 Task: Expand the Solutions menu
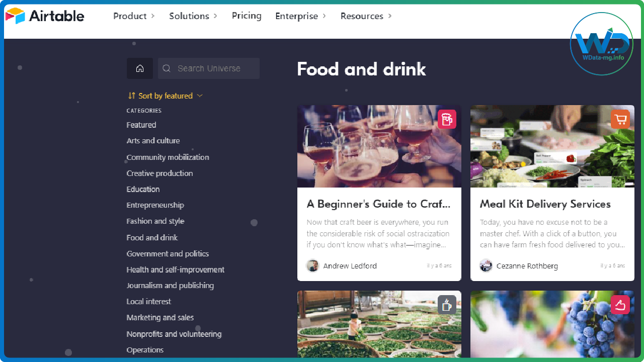193,16
